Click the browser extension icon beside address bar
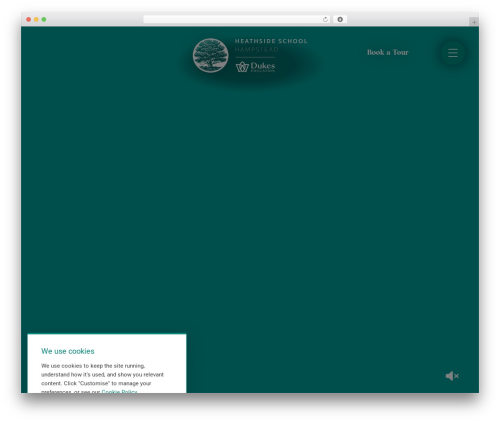This screenshot has height=423, width=500. [x=340, y=19]
